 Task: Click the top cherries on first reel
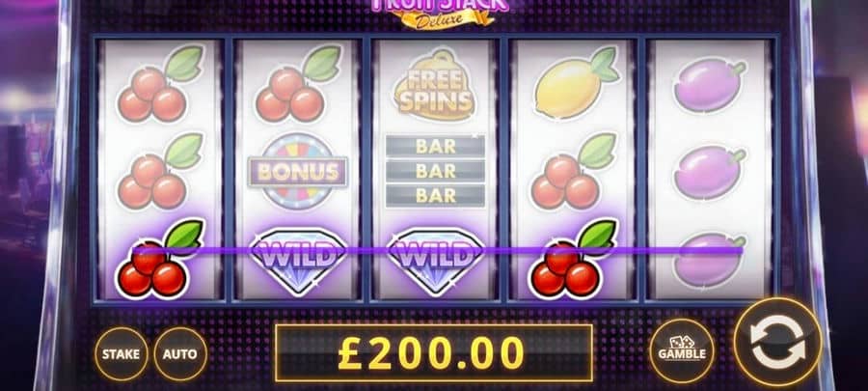[x=159, y=84]
